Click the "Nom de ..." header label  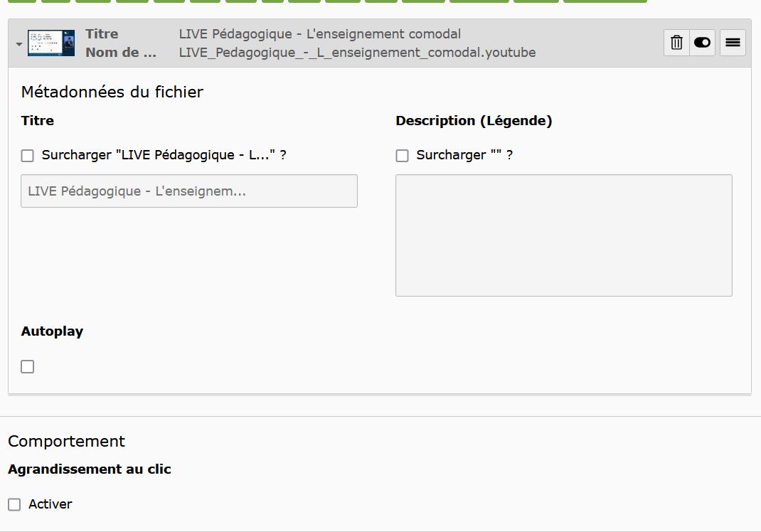(121, 53)
